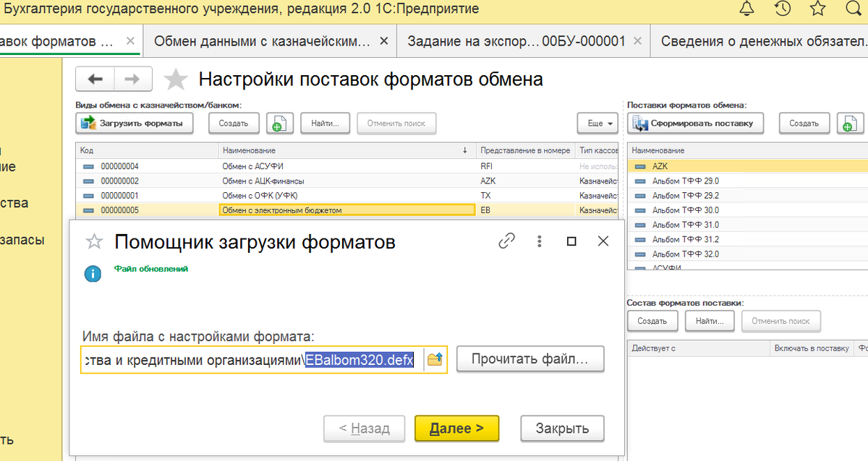The image size is (868, 461).
Task: Click the row icon next to Альбом ТФФ 29.0
Action: pos(640,181)
